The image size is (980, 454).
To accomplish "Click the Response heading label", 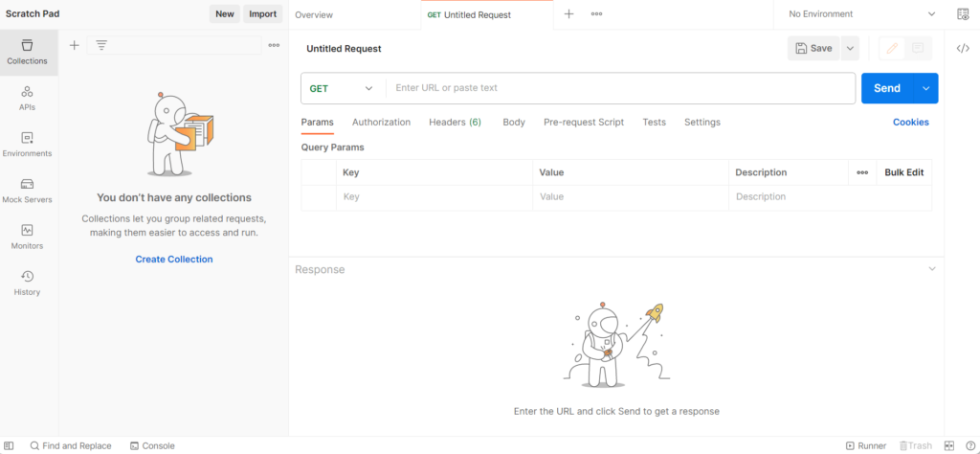I will pos(320,269).
